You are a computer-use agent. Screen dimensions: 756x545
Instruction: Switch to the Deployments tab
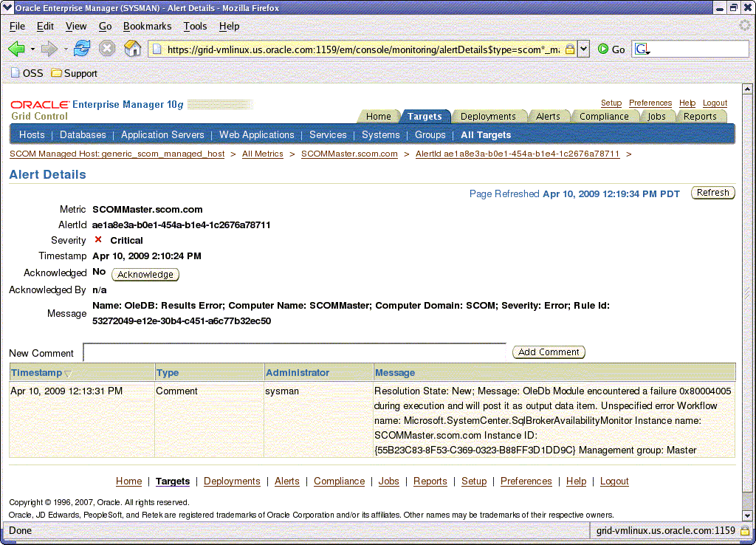(x=488, y=116)
